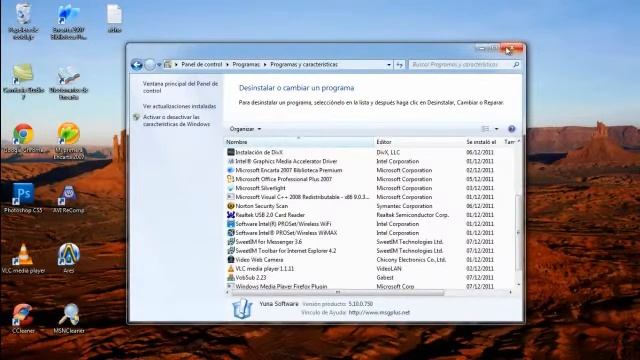Open the AVI ReComp desktop shortcut
Viewport: 640px width, 360px height.
coord(69,199)
